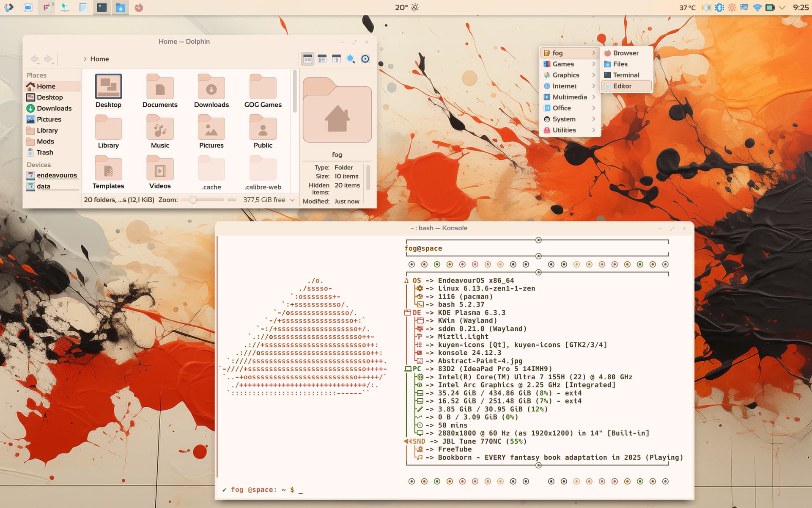
Task: Expand the Utilities submenu
Action: [570, 130]
